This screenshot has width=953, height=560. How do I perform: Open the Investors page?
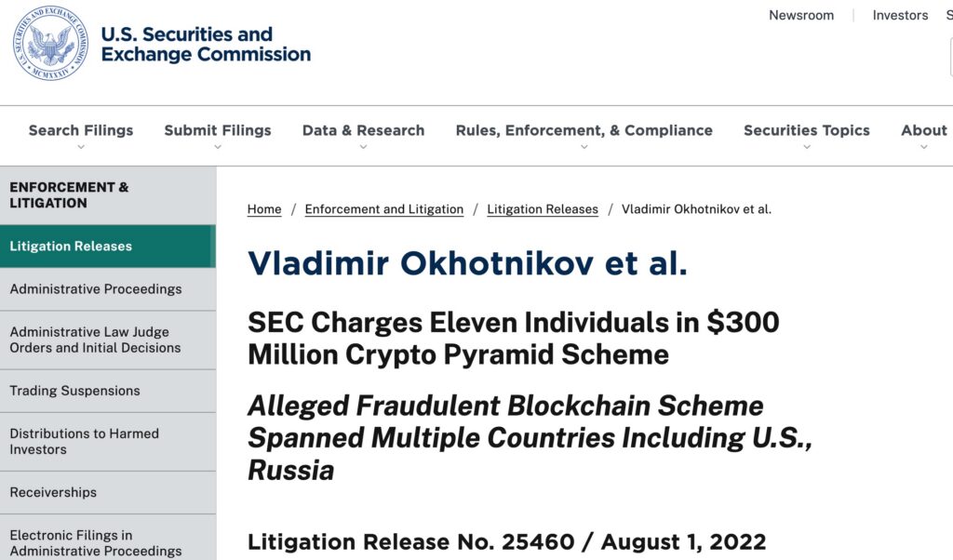(x=900, y=15)
